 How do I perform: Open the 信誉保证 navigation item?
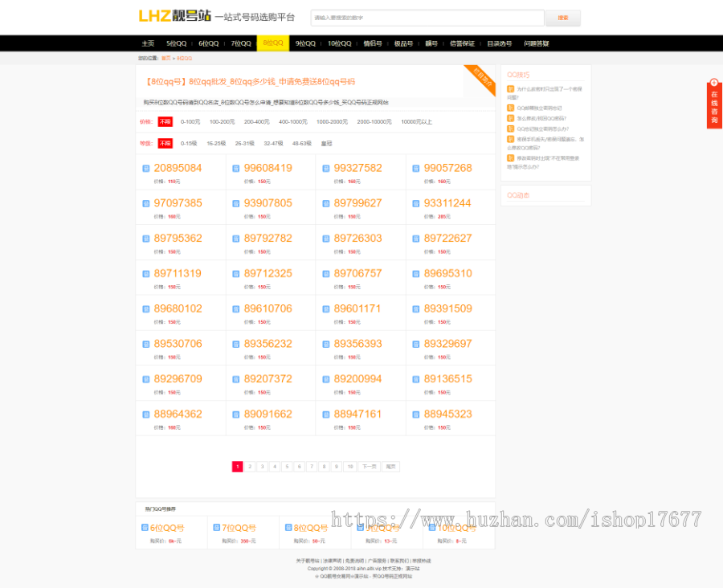coord(462,43)
